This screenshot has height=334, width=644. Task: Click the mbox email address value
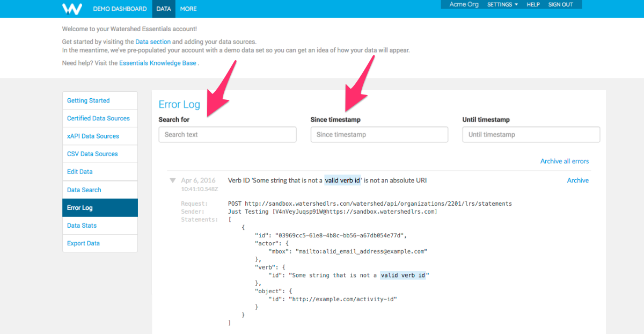361,251
